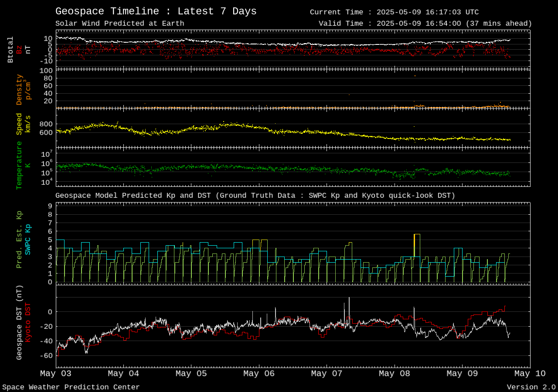Click the red Bz axis label
558x392 pixels.
click(x=19, y=50)
